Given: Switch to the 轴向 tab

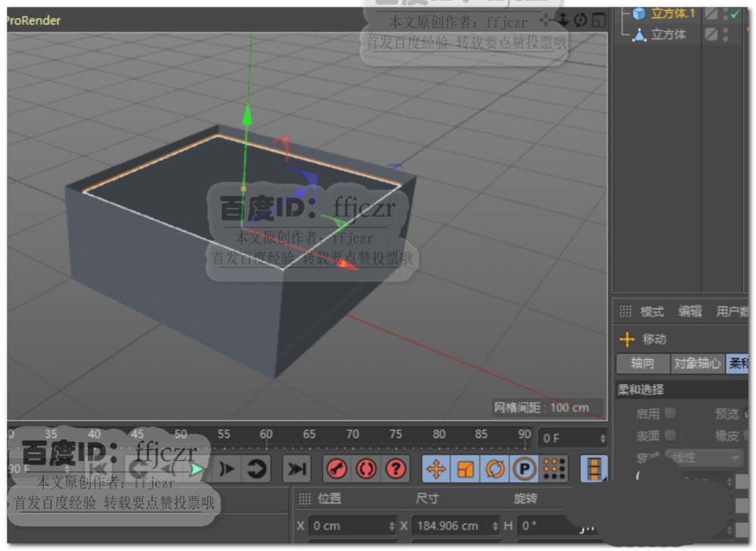Looking at the screenshot, I should click(643, 363).
